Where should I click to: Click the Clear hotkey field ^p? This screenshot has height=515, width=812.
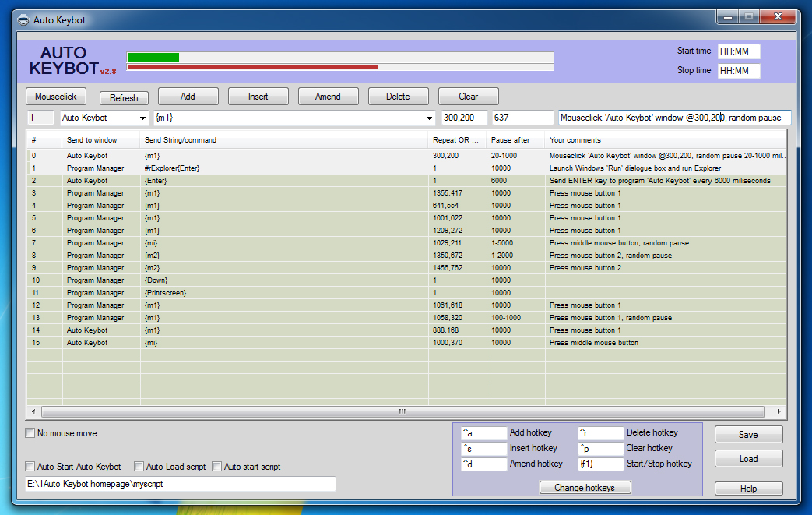tap(600, 448)
